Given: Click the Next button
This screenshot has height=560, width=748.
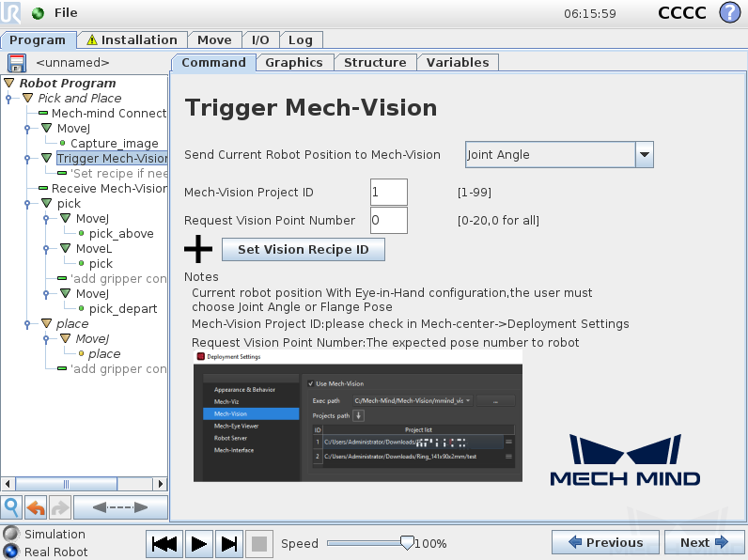Looking at the screenshot, I should (x=704, y=542).
